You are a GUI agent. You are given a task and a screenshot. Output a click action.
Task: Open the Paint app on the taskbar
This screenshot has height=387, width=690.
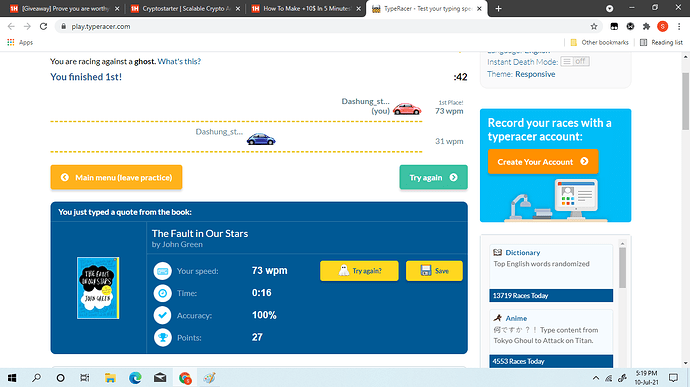(209, 378)
